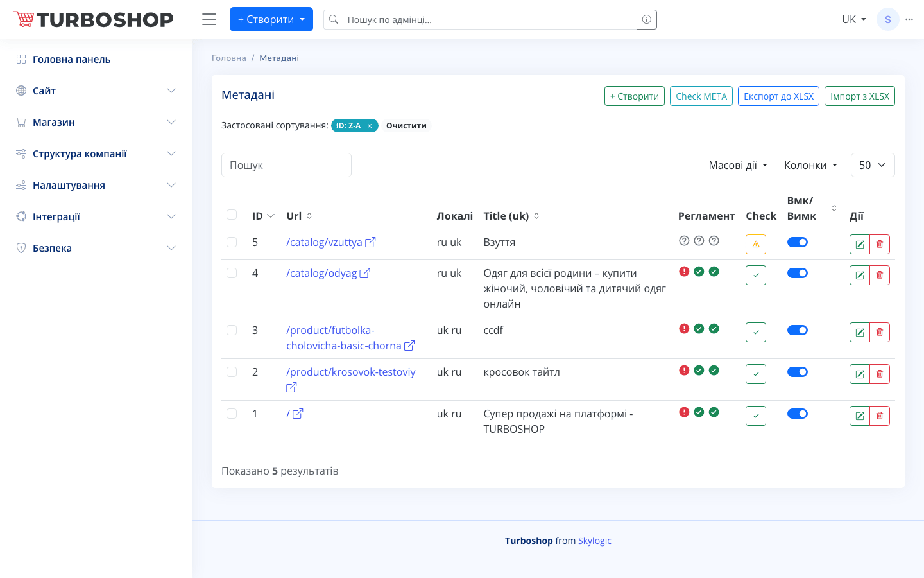The image size is (924, 578).
Task: Focus the Пошук table search field
Action: [286, 165]
